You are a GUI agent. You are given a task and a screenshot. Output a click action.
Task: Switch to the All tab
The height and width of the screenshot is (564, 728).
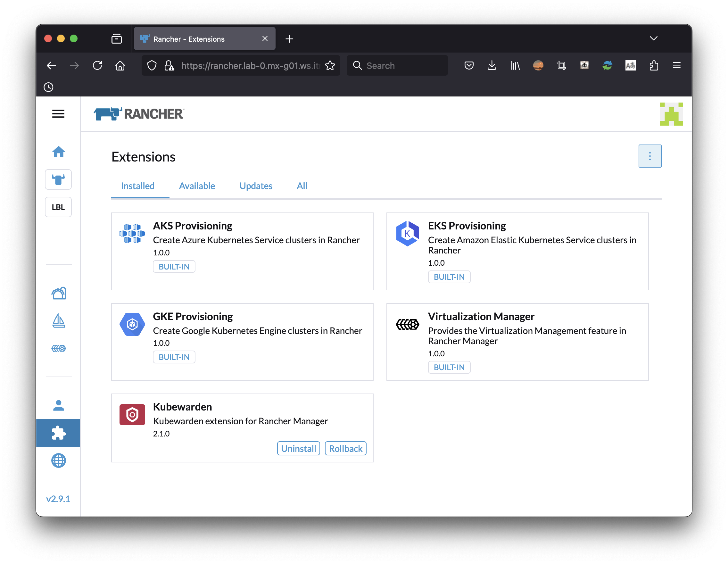coord(302,186)
